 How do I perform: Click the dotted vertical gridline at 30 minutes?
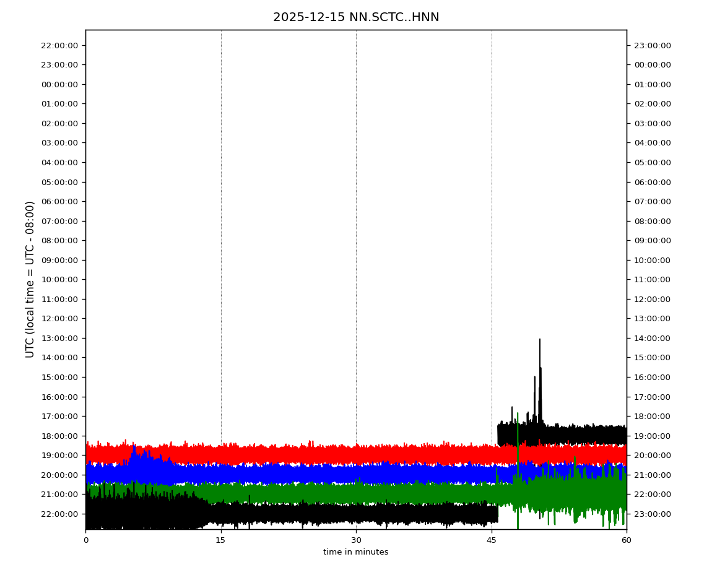pyautogui.click(x=356, y=186)
